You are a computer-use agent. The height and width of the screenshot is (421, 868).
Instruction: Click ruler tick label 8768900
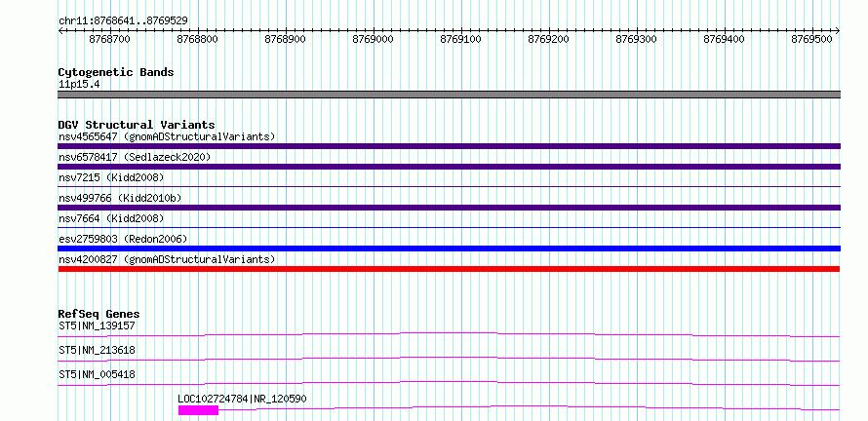286,40
